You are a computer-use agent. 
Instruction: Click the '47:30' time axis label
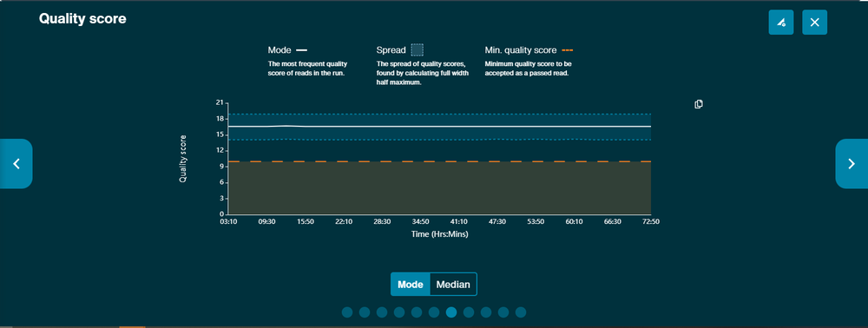tap(497, 221)
